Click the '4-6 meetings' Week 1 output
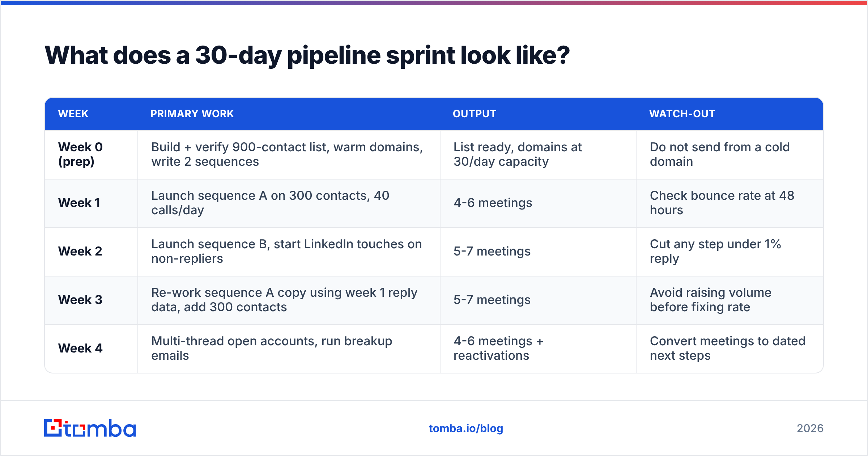This screenshot has height=456, width=868. (493, 203)
